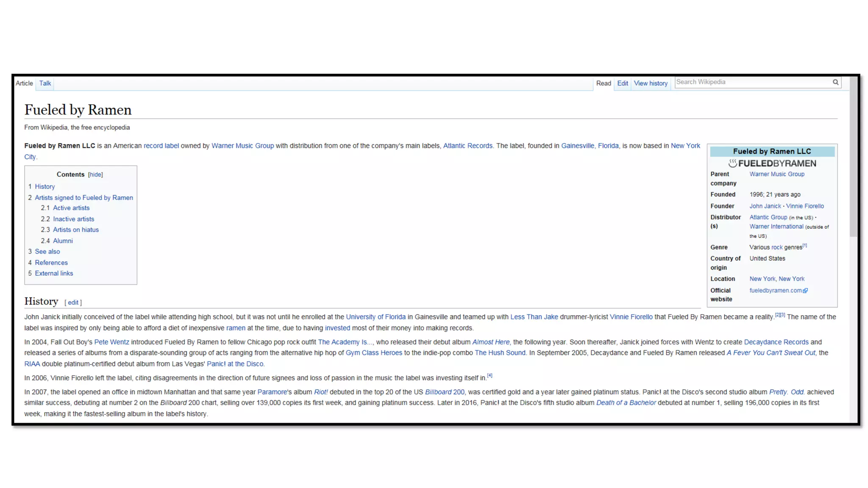Open Death of a Bachelor link
Screen dimensions: 868x488
point(626,403)
